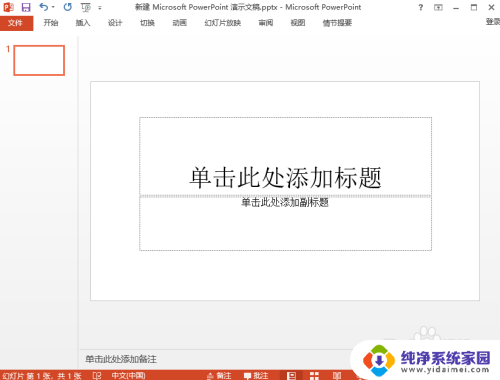Toggle the 备注 (Notes) pane button
The height and width of the screenshot is (380, 500).
pyautogui.click(x=219, y=376)
